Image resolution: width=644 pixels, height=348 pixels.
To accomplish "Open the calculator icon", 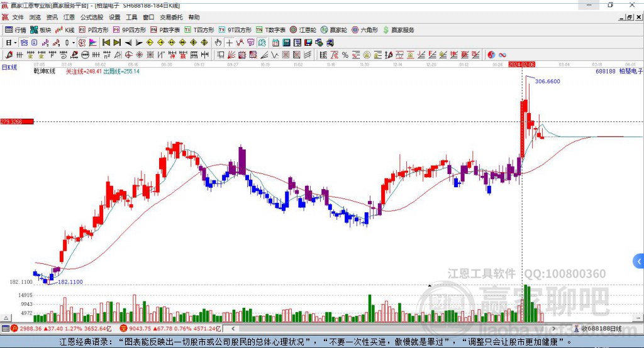I will point(286,43).
